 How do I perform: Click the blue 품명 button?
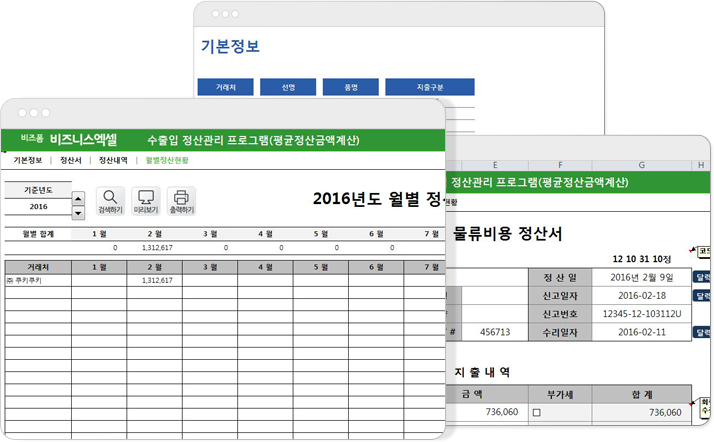tap(351, 87)
